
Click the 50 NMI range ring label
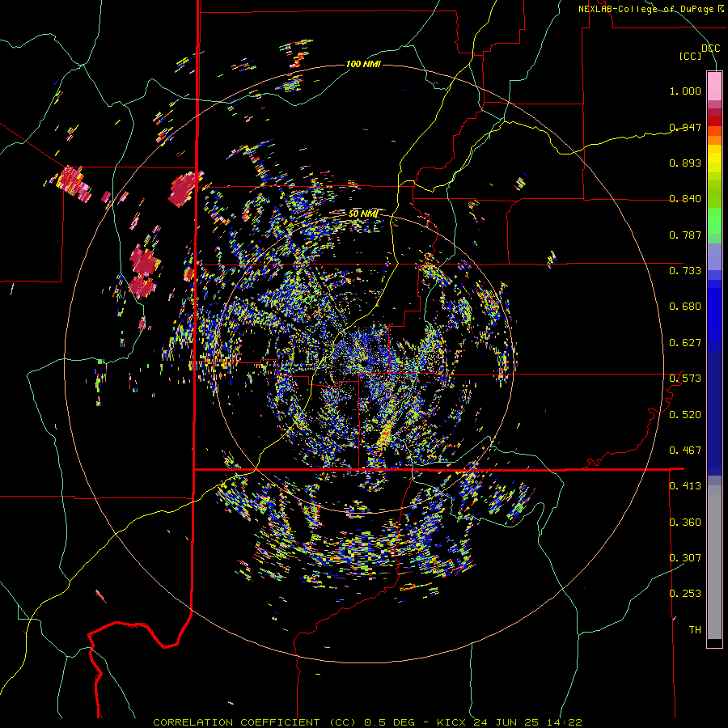[x=363, y=214]
